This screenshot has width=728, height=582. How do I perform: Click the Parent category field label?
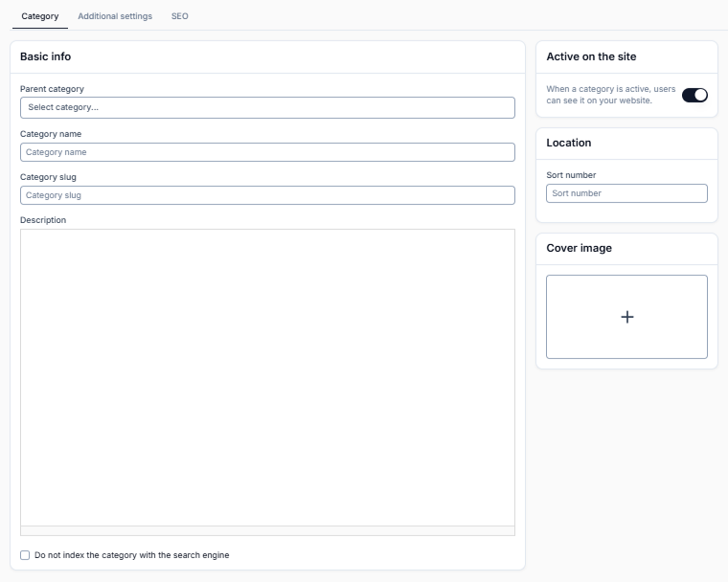point(52,89)
